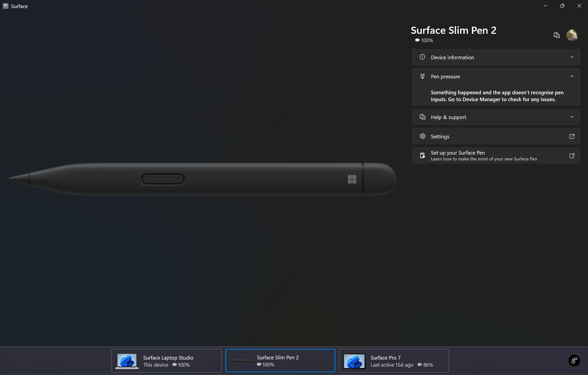Click the Surface Pro 7 thumbnail image
Image resolution: width=588 pixels, height=375 pixels.
point(354,361)
